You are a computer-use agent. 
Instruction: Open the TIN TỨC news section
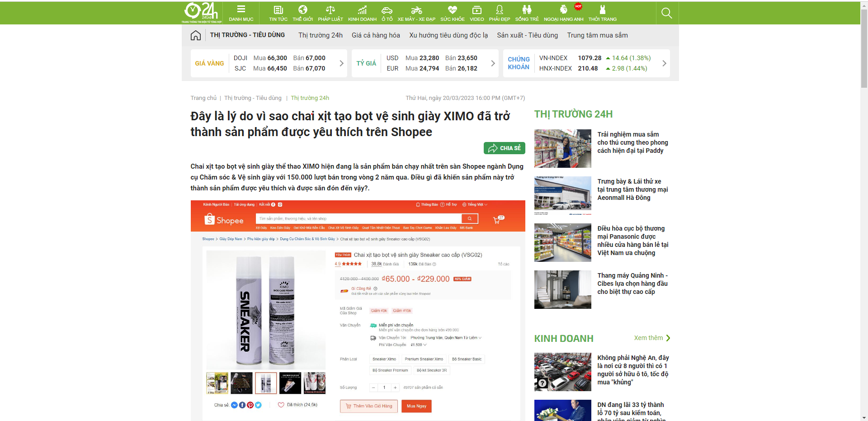pyautogui.click(x=278, y=13)
